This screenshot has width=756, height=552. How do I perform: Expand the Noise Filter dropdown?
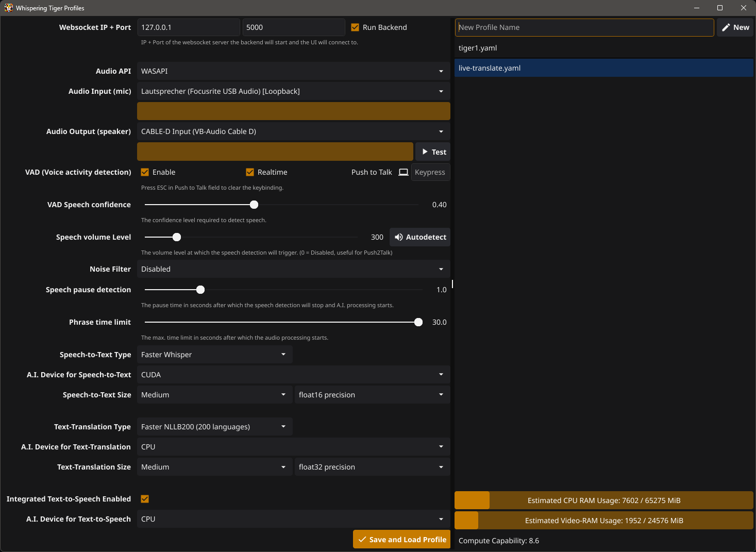click(x=293, y=269)
